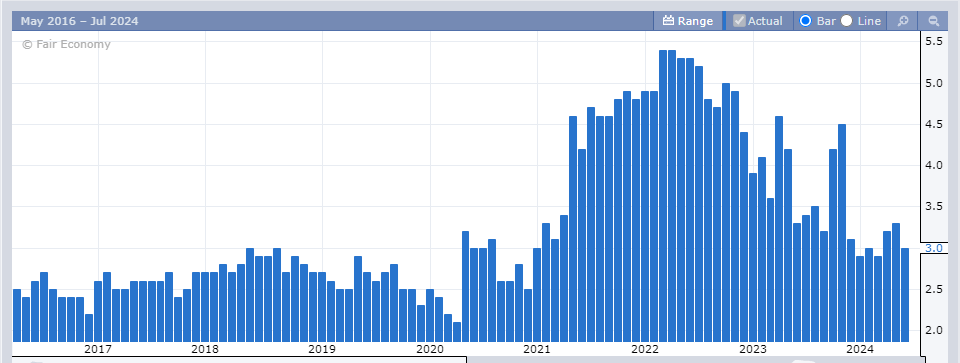Viewport: 960px width, 363px height.
Task: Click the 4.5 value on the y-axis
Action: coord(934,124)
